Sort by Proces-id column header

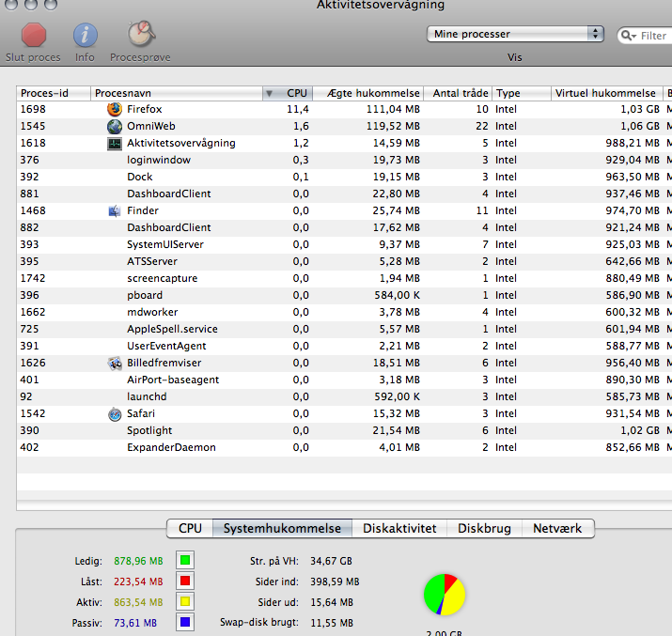(54, 93)
